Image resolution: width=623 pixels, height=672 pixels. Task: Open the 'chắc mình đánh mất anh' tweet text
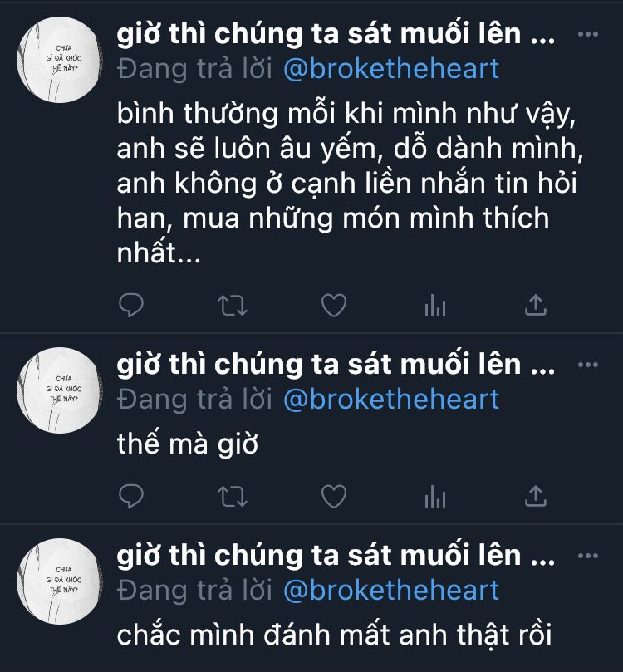click(x=334, y=635)
